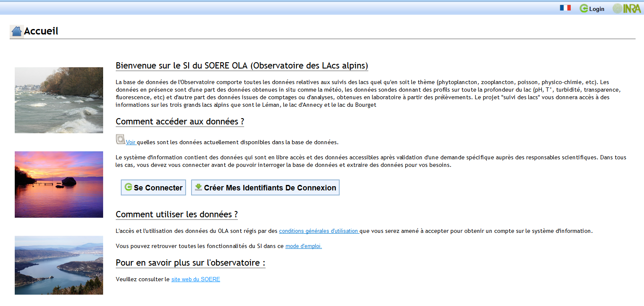Viewport: 644px width, 306px height.
Task: Click the Se Connecter button
Action: pos(153,187)
